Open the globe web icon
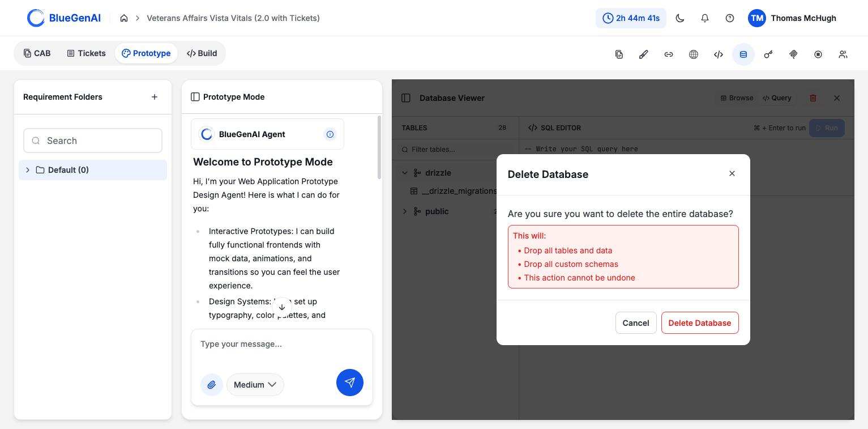This screenshot has width=868, height=429. pyautogui.click(x=694, y=54)
